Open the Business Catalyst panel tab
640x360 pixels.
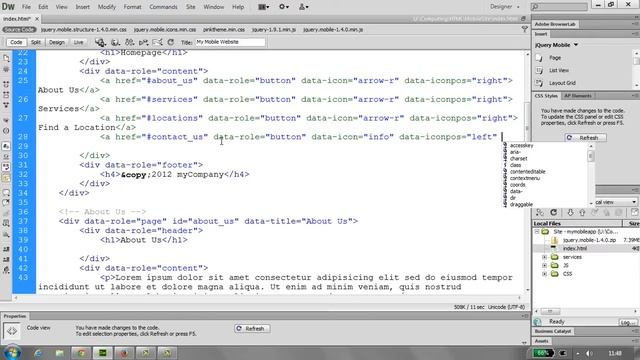pyautogui.click(x=553, y=331)
